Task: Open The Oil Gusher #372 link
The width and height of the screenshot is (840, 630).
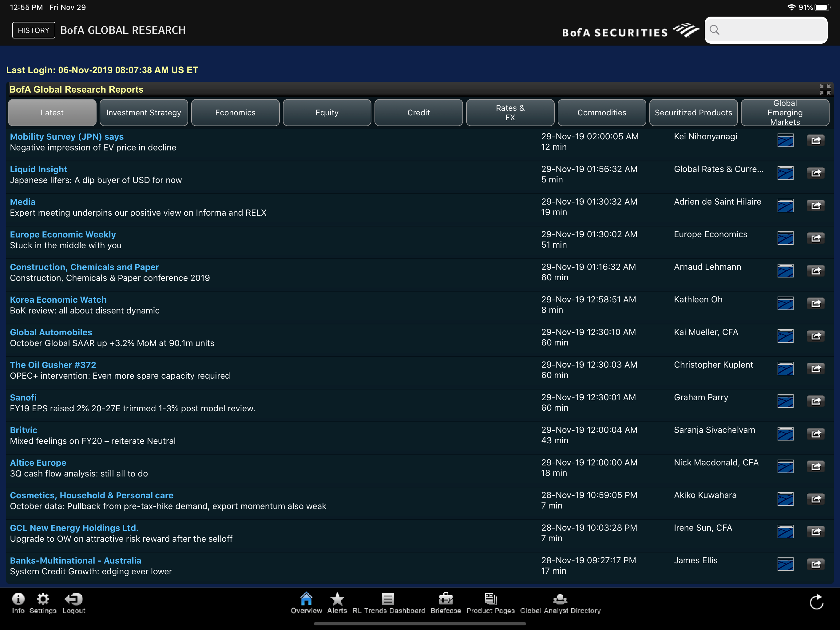Action: (53, 365)
